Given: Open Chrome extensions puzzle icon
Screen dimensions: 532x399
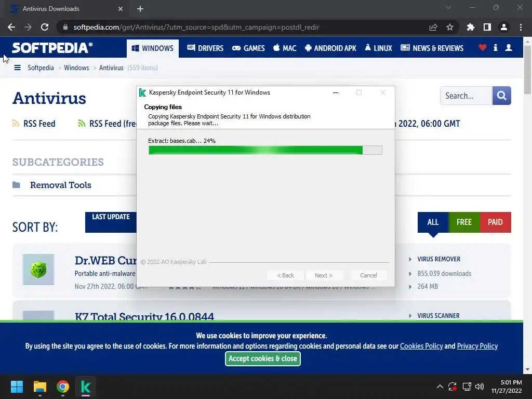Looking at the screenshot, I should (x=471, y=27).
